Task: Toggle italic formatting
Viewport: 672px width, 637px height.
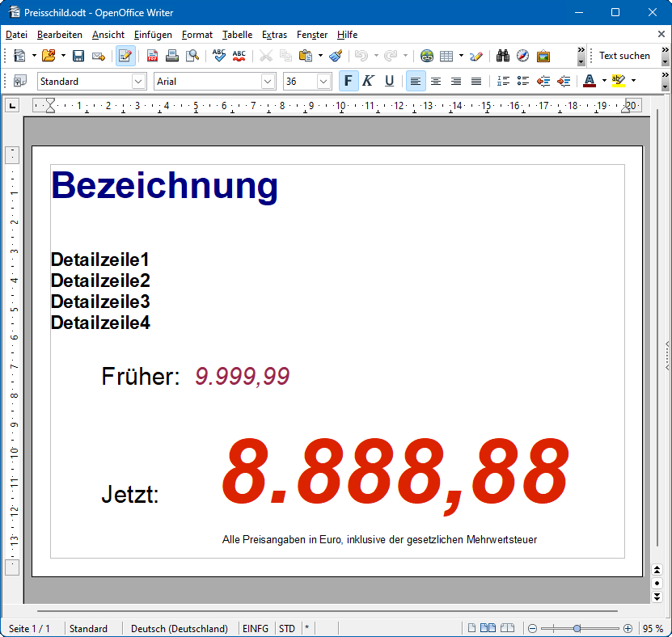Action: pos(368,81)
